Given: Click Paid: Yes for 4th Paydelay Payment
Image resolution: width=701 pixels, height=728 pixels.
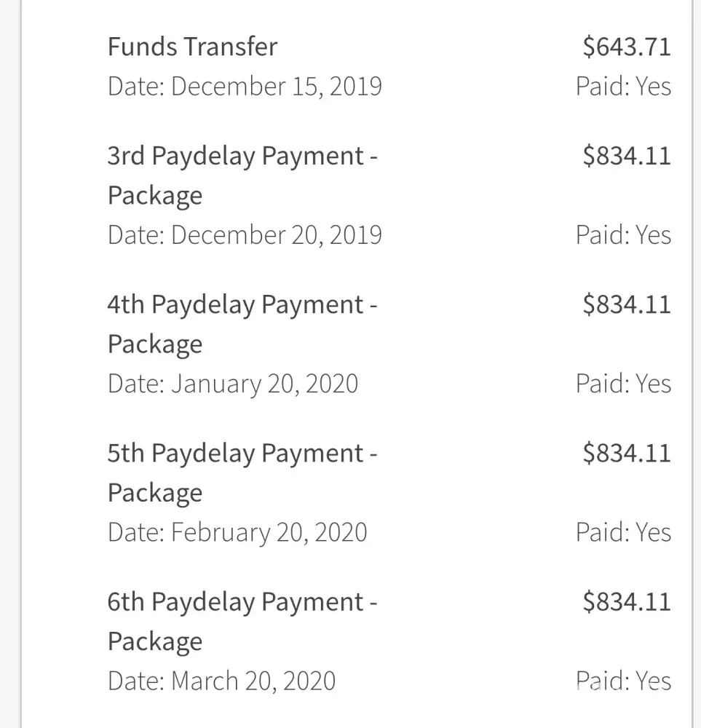Looking at the screenshot, I should click(623, 384).
